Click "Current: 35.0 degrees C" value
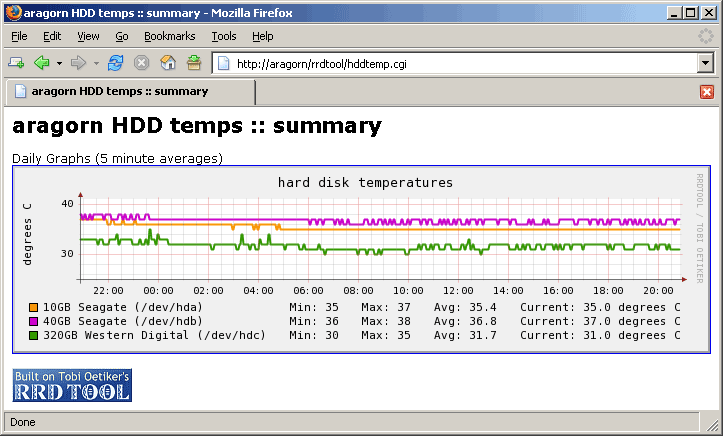Image resolution: width=723 pixels, height=436 pixels. click(x=600, y=307)
